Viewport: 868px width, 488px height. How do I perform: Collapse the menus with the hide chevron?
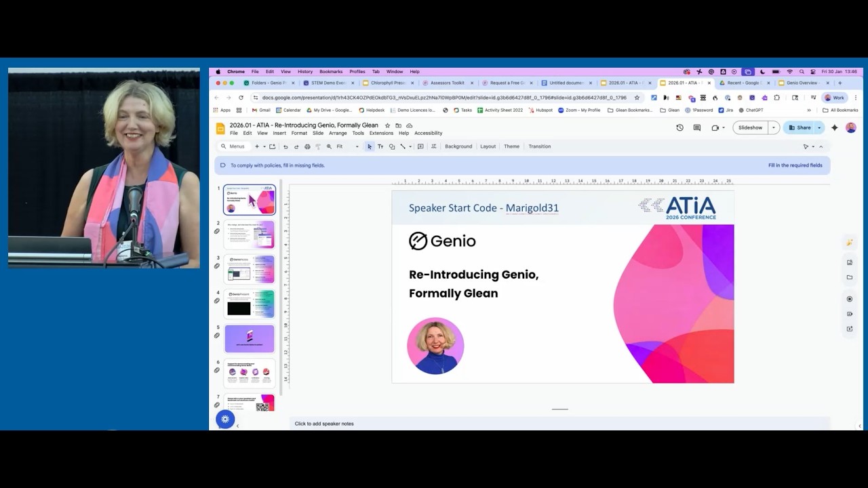(821, 146)
